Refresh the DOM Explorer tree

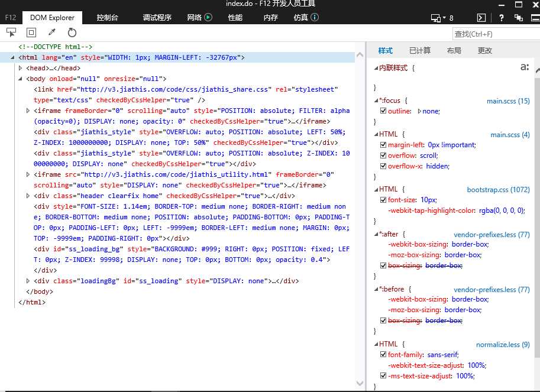(x=72, y=33)
